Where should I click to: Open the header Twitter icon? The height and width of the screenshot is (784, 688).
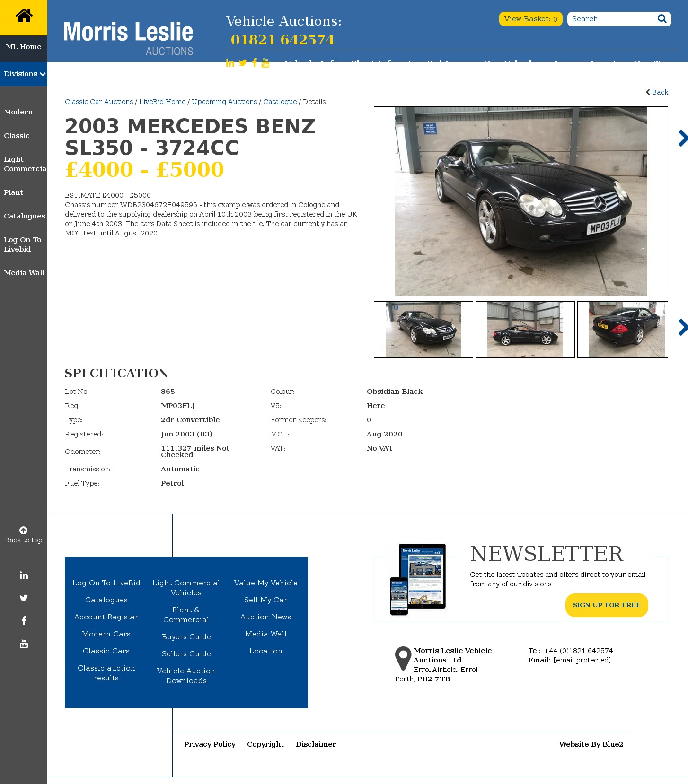pyautogui.click(x=243, y=63)
